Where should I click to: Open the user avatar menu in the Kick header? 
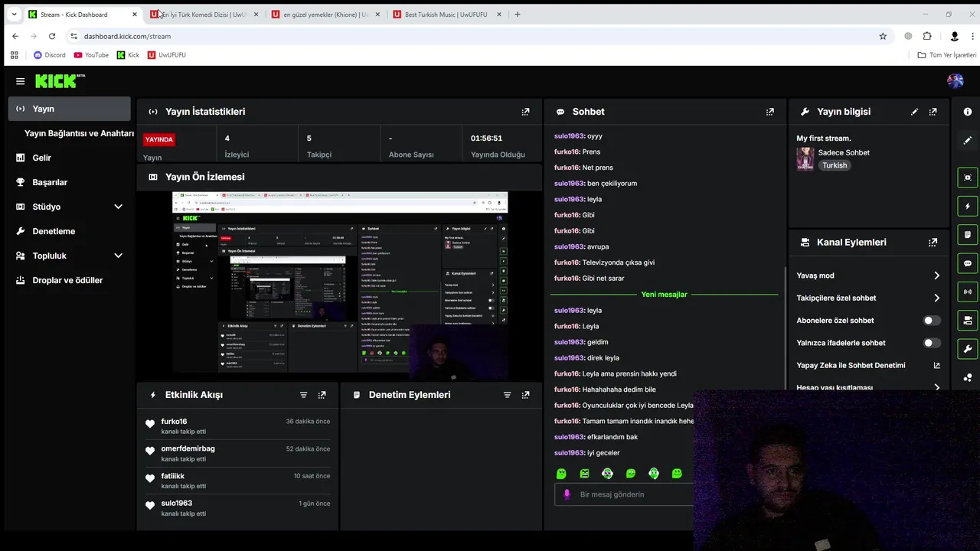[955, 81]
